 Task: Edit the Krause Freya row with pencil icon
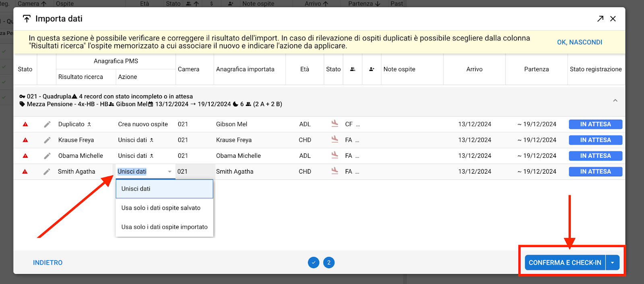[x=47, y=140]
